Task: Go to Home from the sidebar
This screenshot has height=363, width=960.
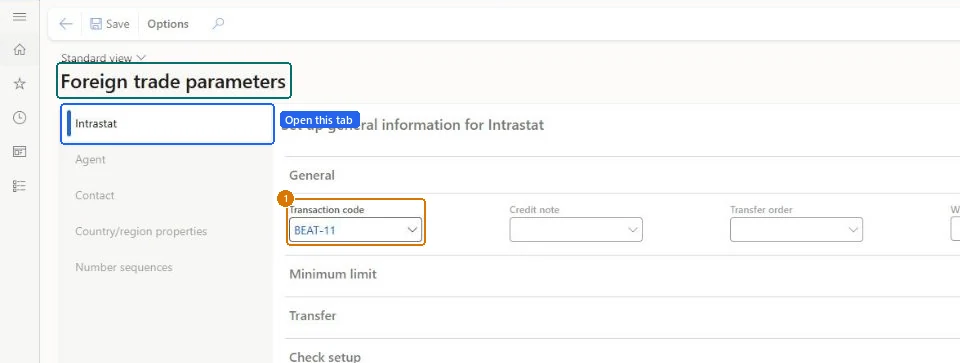Action: coord(20,50)
